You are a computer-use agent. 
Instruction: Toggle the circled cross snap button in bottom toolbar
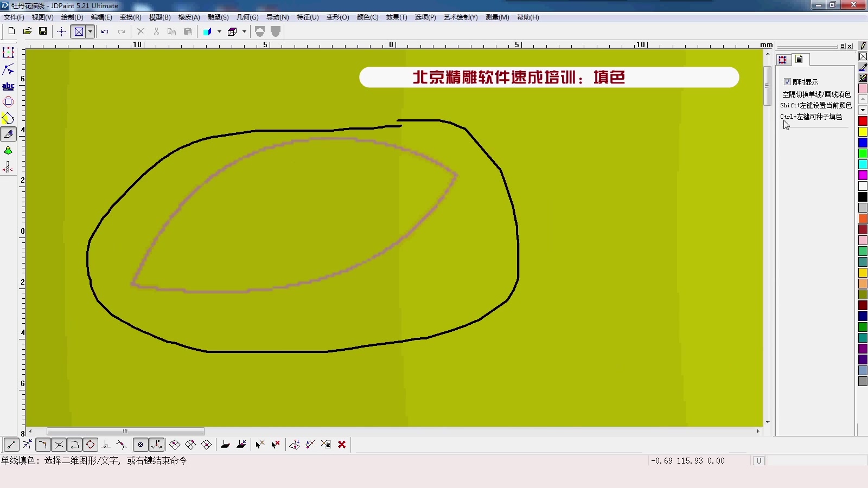140,445
